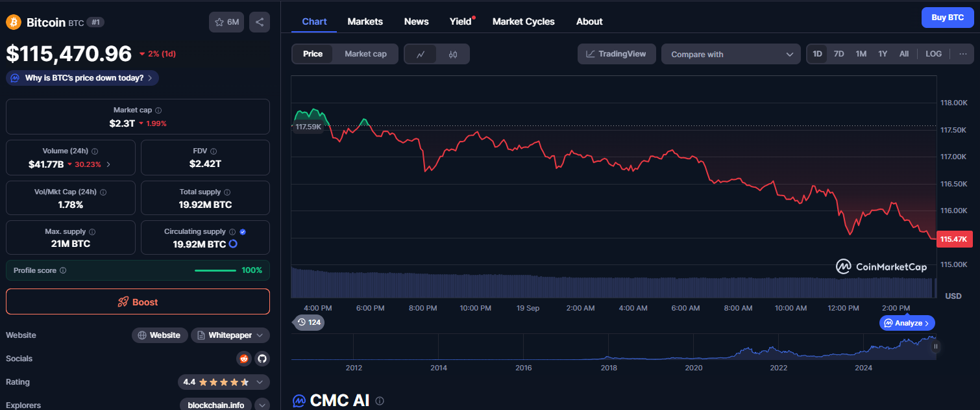Show Market cap on the chart

coord(365,54)
